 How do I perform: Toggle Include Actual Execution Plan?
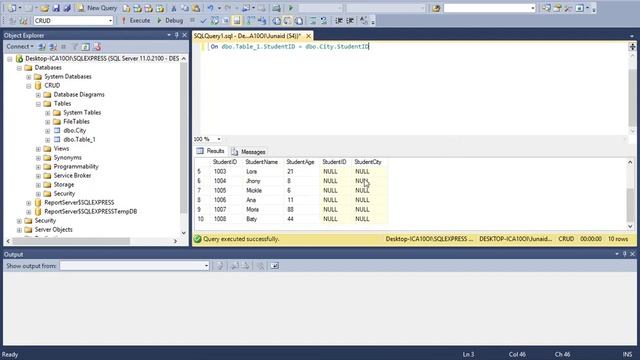pyautogui.click(x=251, y=20)
